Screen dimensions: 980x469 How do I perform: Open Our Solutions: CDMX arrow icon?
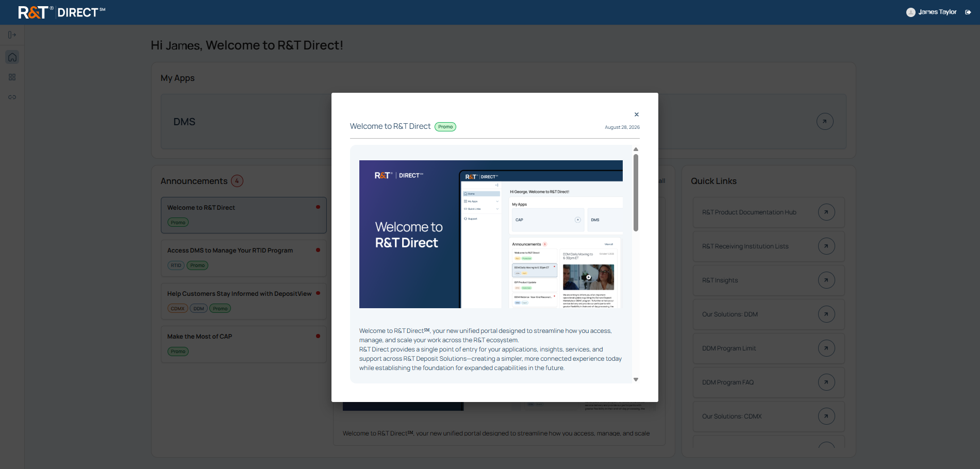826,416
